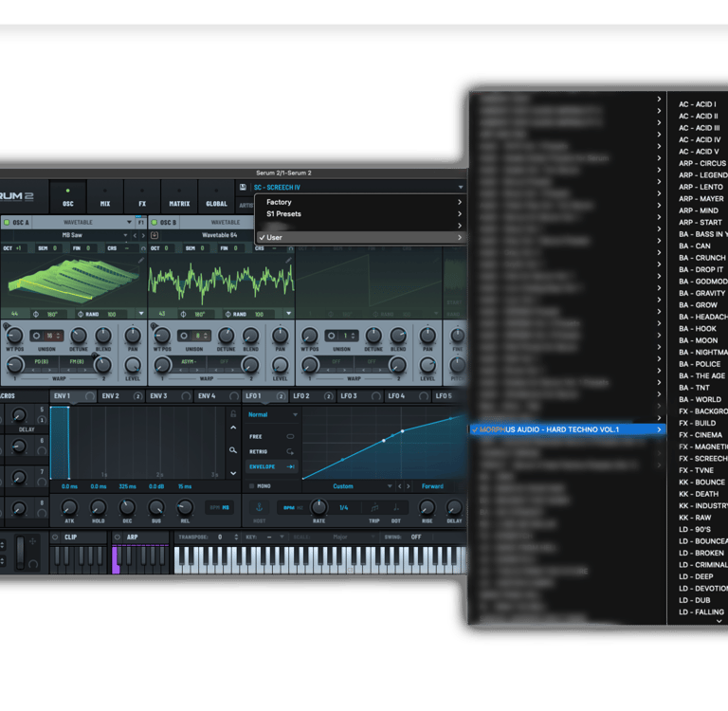Click the OSC A random phase icon
This screenshot has width=728, height=711.
pos(81,314)
